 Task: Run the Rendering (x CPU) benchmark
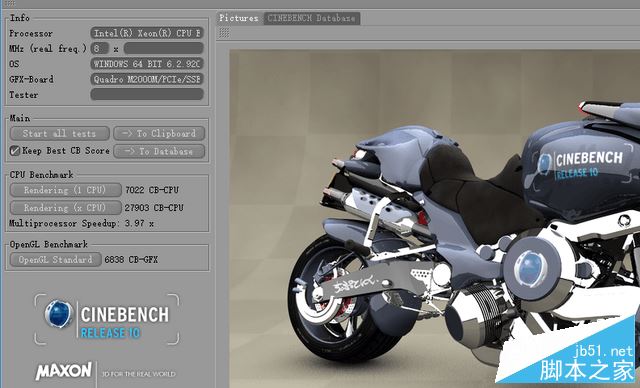(x=65, y=208)
